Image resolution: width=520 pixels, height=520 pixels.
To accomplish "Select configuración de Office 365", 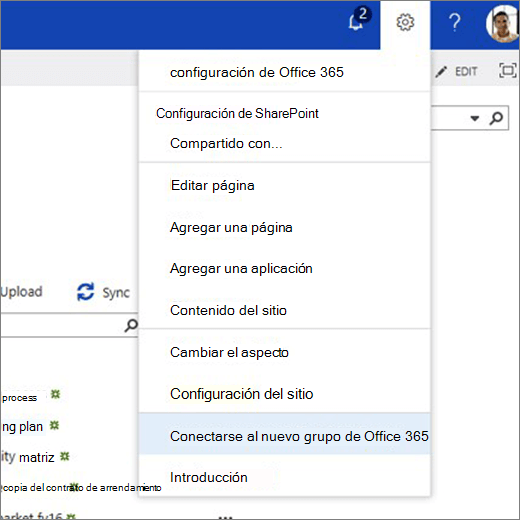I will (x=257, y=72).
